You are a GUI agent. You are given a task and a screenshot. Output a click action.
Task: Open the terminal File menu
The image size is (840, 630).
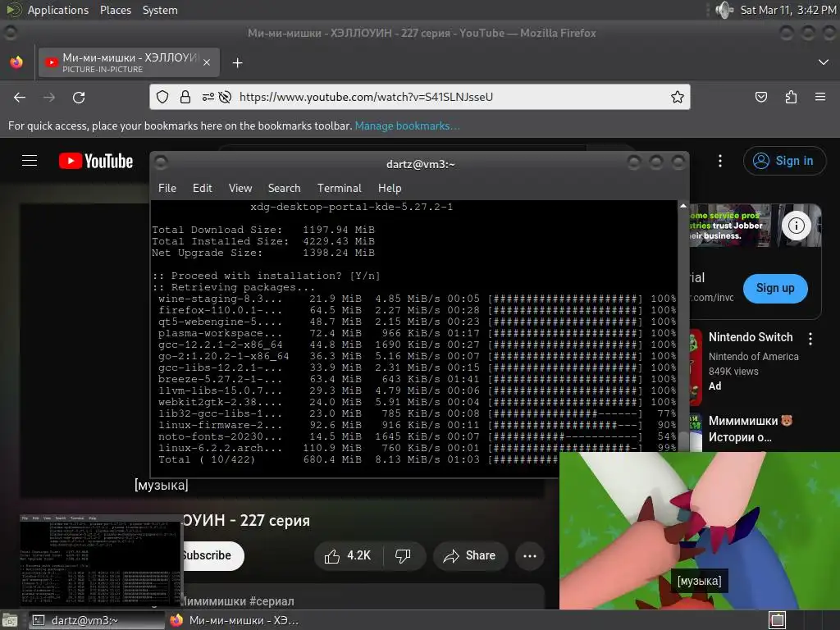[167, 188]
